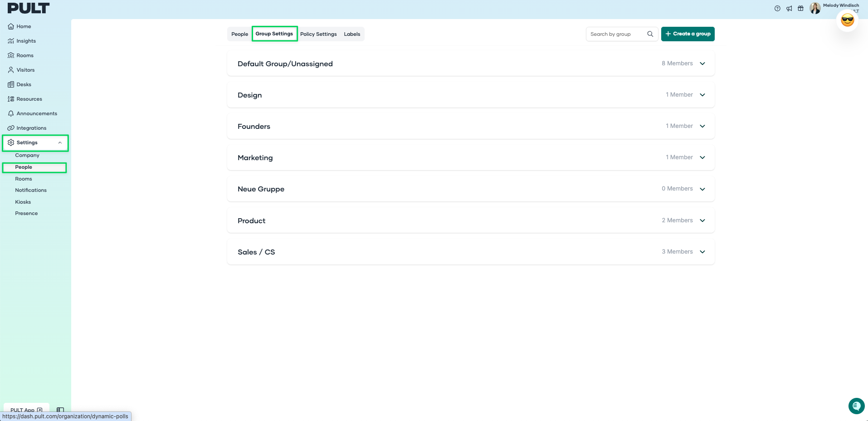Open the Resources section
The width and height of the screenshot is (868, 421).
tap(25, 99)
